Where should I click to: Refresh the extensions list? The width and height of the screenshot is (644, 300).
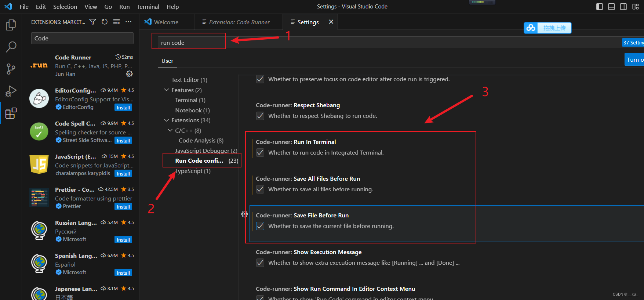pos(105,22)
